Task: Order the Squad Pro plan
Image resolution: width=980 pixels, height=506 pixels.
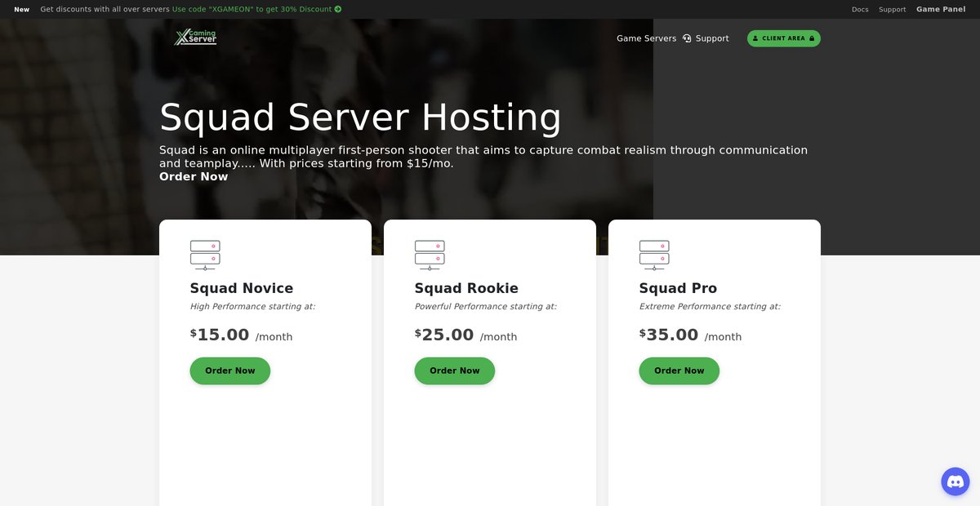Action: coord(679,371)
